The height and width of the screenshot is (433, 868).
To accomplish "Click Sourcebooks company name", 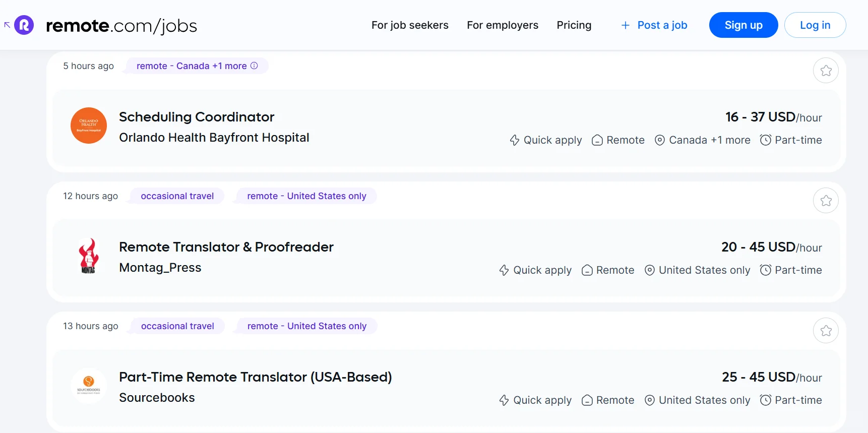I will pyautogui.click(x=157, y=398).
